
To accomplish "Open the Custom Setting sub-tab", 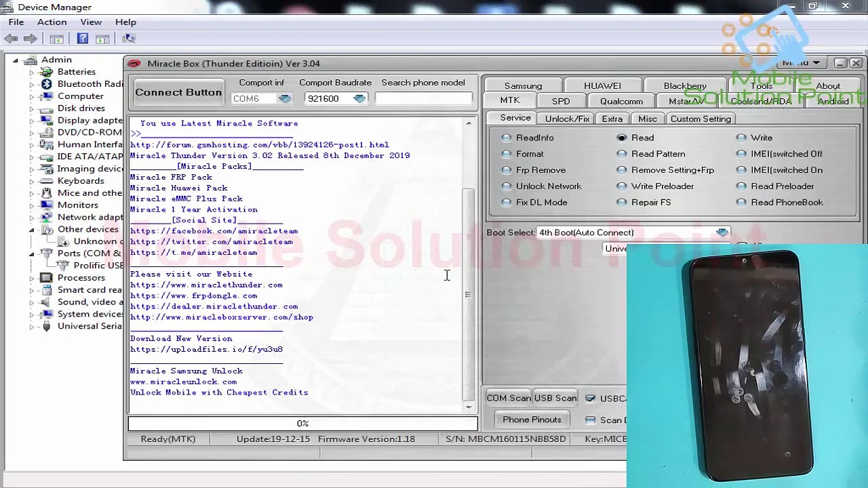I will (x=701, y=119).
